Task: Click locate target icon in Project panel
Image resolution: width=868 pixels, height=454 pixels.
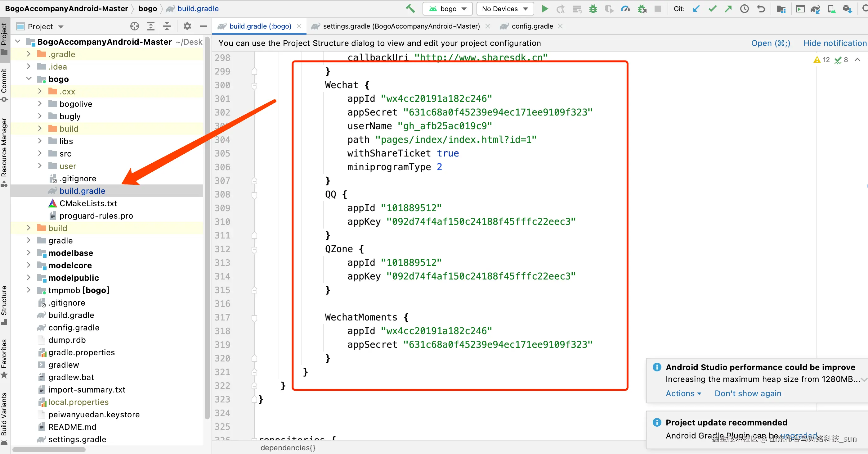Action: [134, 26]
